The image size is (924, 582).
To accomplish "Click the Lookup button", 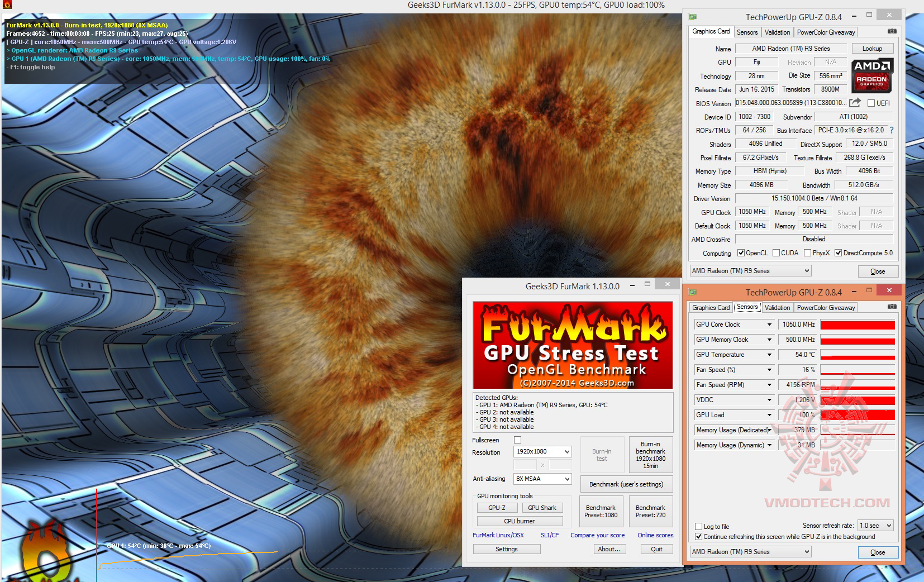I will pyautogui.click(x=872, y=49).
